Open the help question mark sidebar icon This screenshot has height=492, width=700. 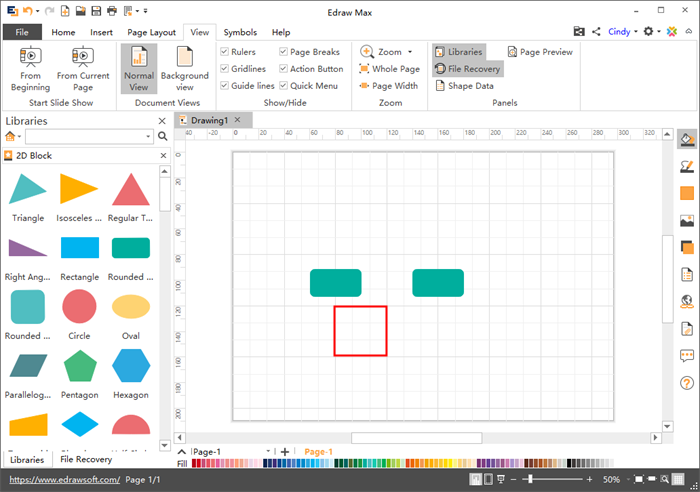tap(687, 383)
